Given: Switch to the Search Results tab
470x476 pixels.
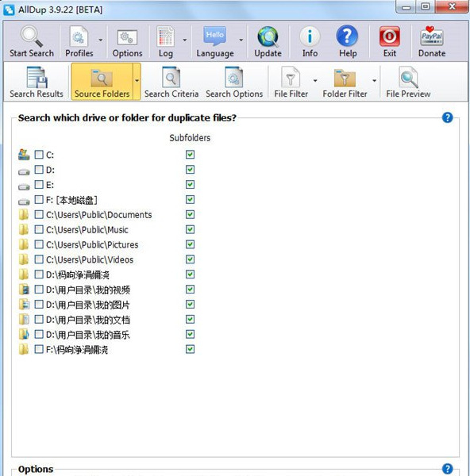Looking at the screenshot, I should [x=37, y=82].
